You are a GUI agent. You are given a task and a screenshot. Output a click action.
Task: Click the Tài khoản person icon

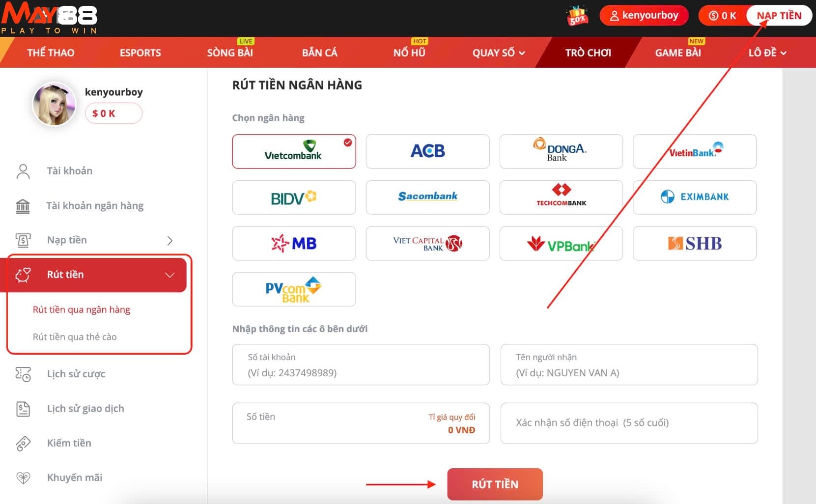pos(23,171)
